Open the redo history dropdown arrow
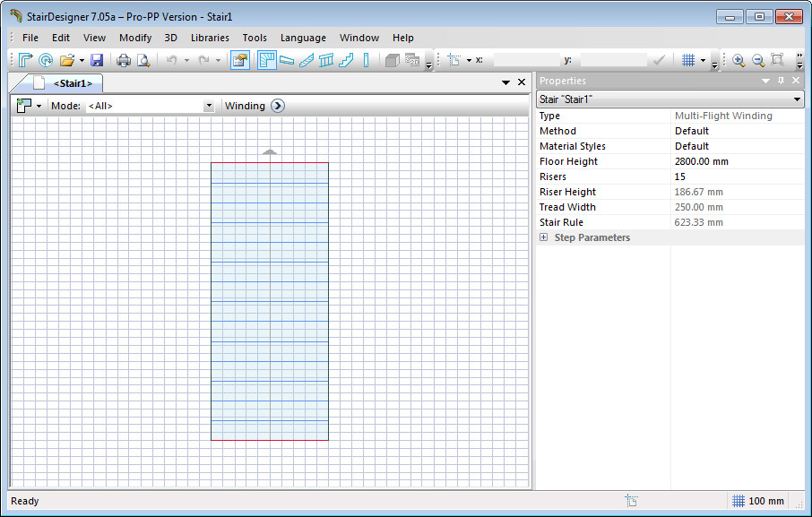The height and width of the screenshot is (517, 812). (x=218, y=61)
